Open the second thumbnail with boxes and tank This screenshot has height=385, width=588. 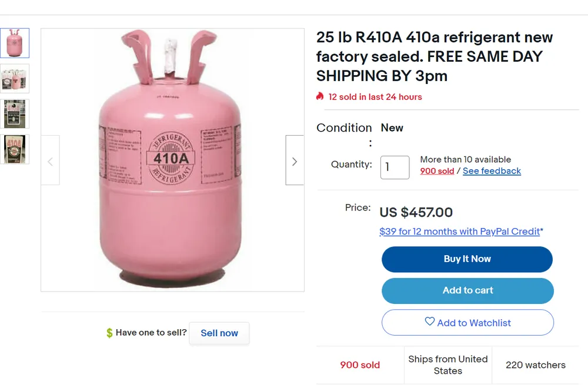[x=14, y=78]
